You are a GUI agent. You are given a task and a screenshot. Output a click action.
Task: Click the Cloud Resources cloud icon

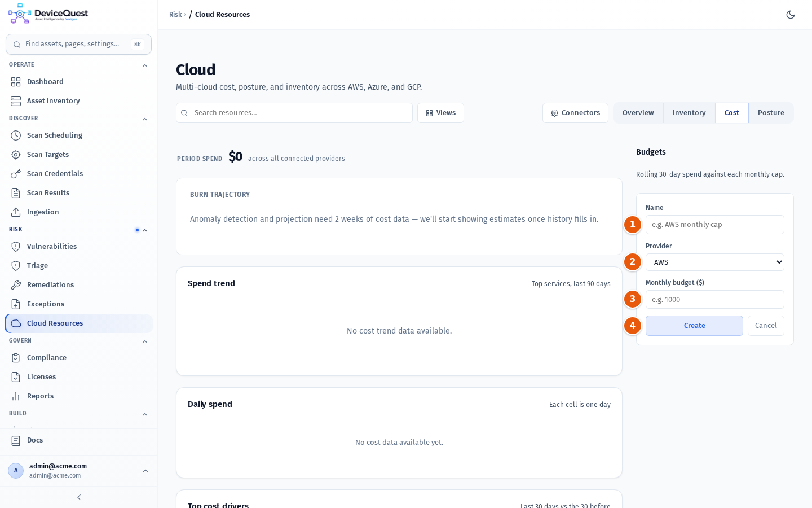[16, 323]
